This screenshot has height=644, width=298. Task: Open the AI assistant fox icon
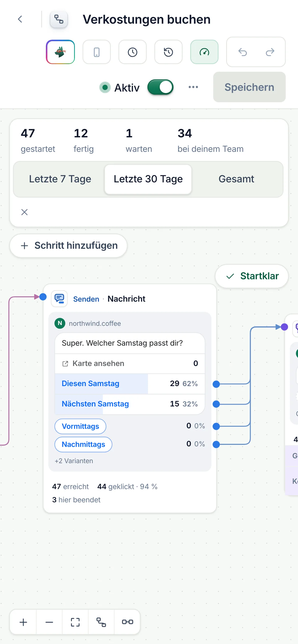click(x=60, y=52)
